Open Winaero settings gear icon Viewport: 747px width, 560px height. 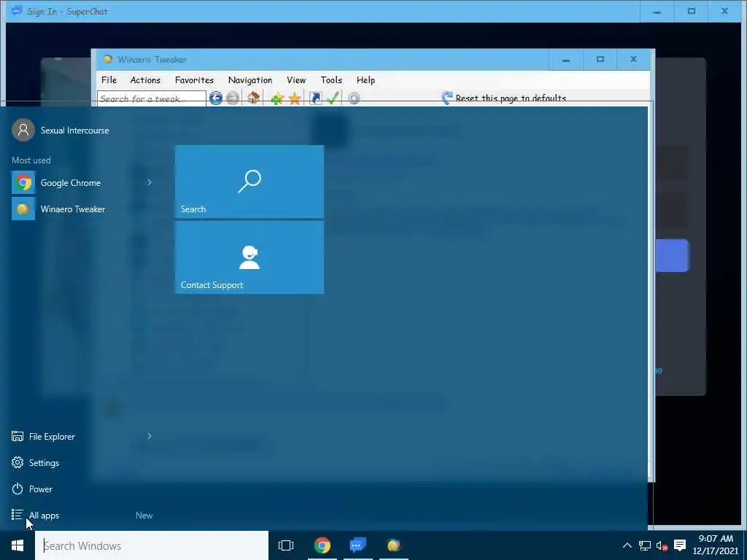point(354,98)
